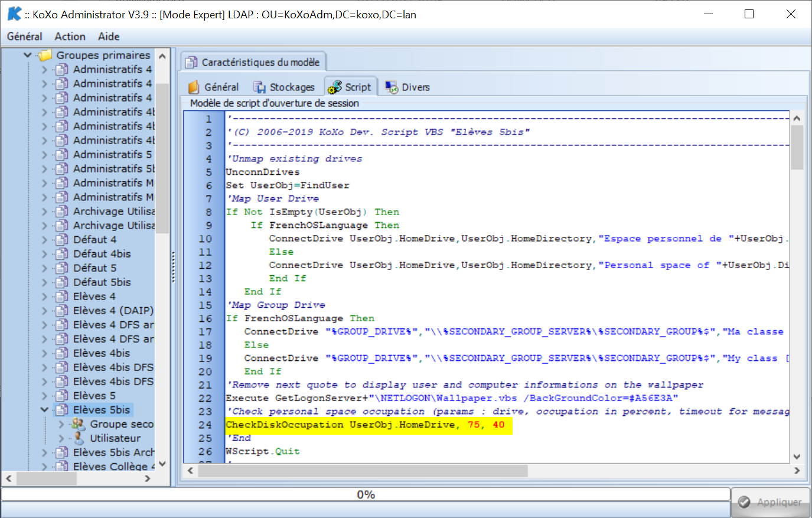Click the Elèves 5bis model icon
The image size is (812, 518).
tap(61, 410)
